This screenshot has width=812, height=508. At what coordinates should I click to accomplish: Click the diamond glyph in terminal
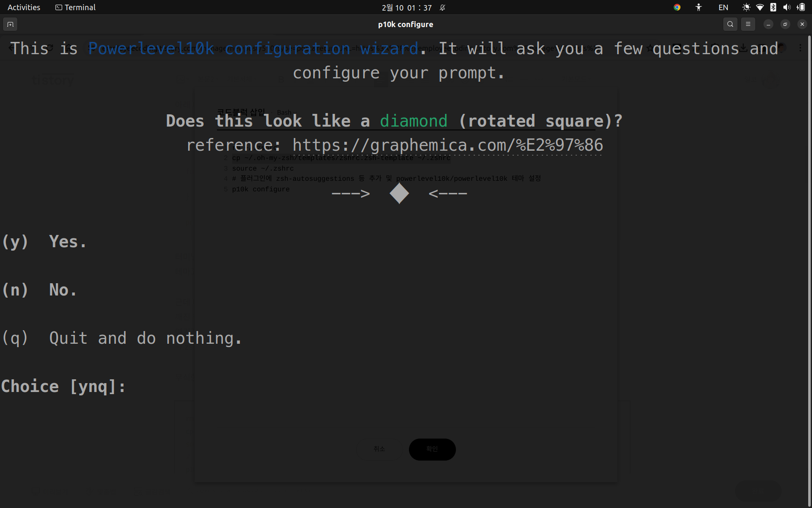(x=399, y=193)
